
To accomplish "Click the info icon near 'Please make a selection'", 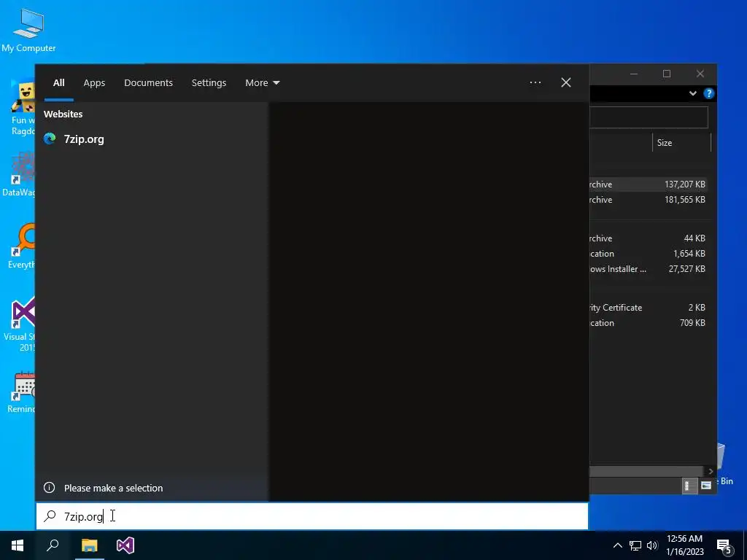I will tap(49, 488).
